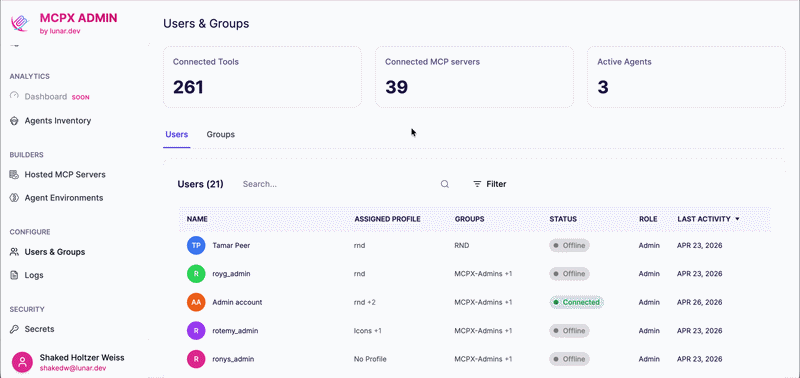Click the Status column header
800x378 pixels.
click(563, 219)
